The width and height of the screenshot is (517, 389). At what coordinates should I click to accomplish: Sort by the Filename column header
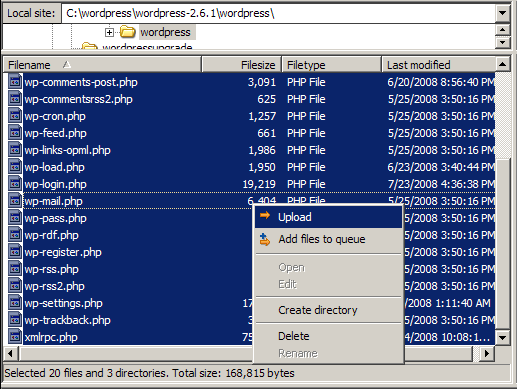click(102, 64)
